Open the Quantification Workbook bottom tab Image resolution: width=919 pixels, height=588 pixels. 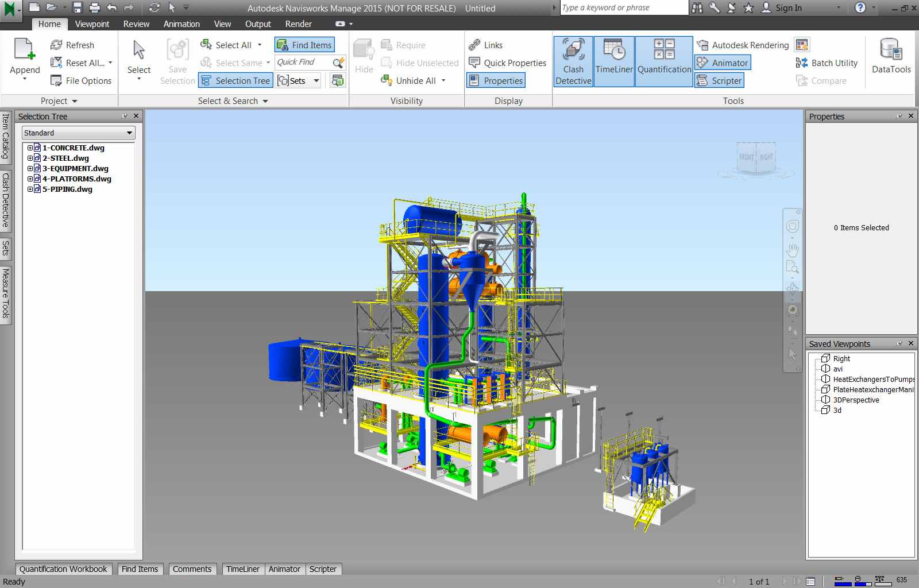[x=63, y=569]
